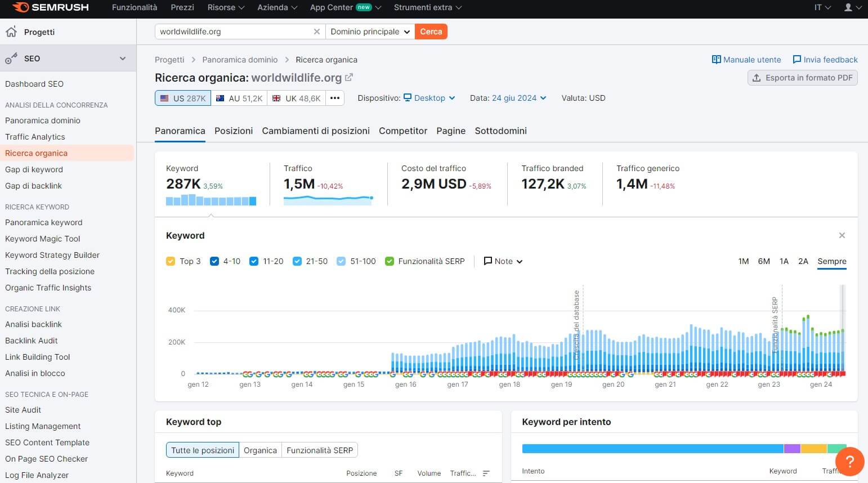868x483 pixels.
Task: Click the purple segment of intent bar
Action: [792, 449]
